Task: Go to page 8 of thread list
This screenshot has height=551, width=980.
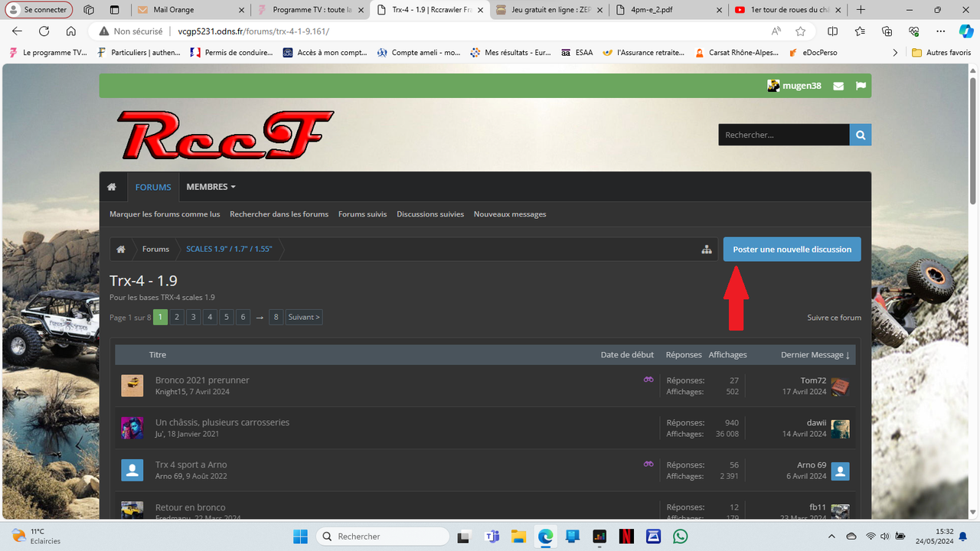Action: pyautogui.click(x=276, y=317)
